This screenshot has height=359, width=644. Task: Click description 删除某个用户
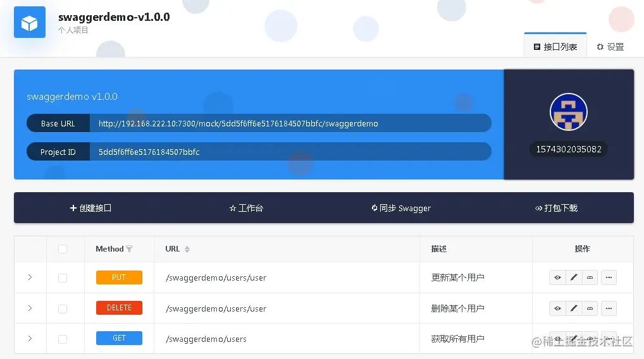pos(457,308)
